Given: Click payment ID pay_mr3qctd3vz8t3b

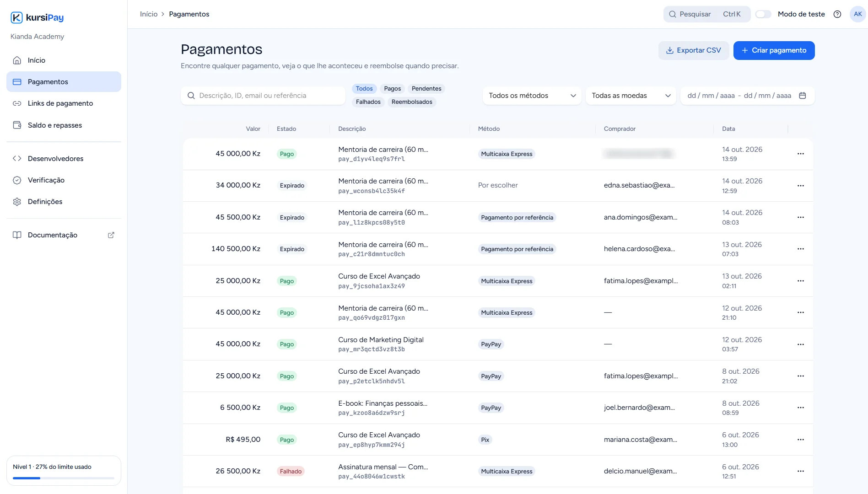Looking at the screenshot, I should pos(372,349).
